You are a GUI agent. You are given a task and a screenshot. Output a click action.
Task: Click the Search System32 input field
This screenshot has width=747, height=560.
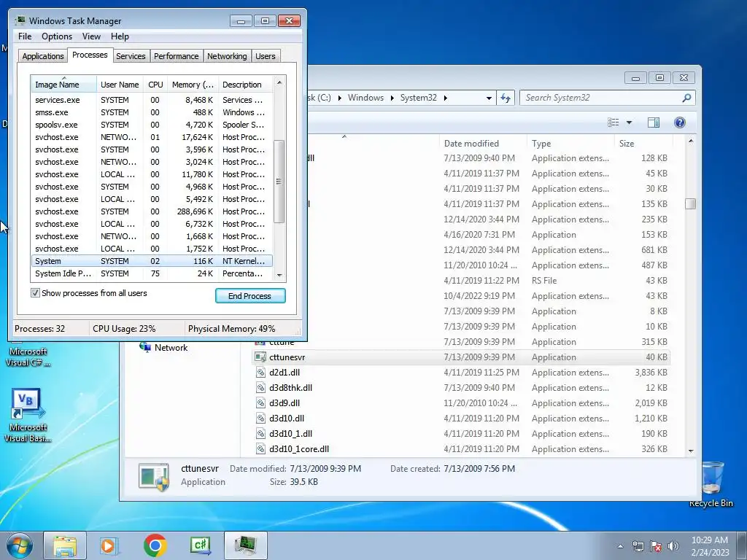(x=600, y=98)
